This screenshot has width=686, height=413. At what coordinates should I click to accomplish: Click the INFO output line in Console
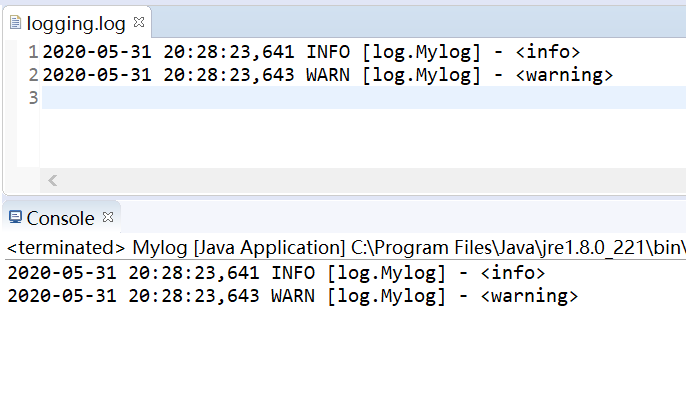pos(270,273)
